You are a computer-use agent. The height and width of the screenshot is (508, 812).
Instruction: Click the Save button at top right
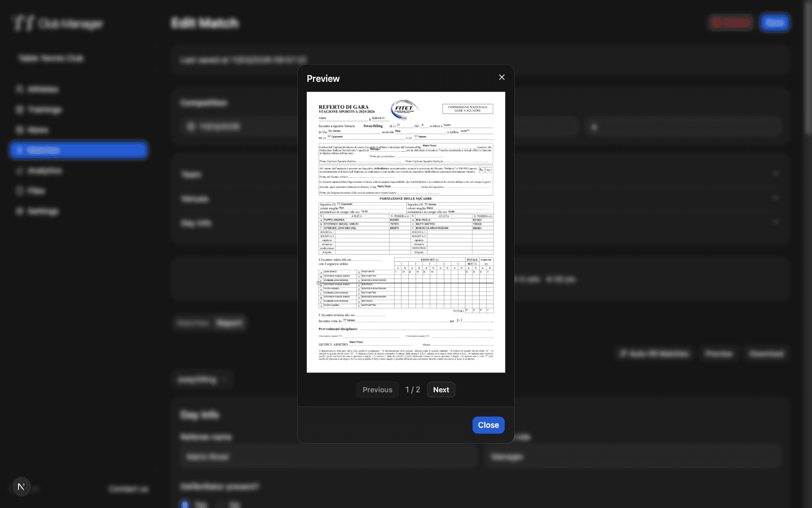pyautogui.click(x=775, y=23)
